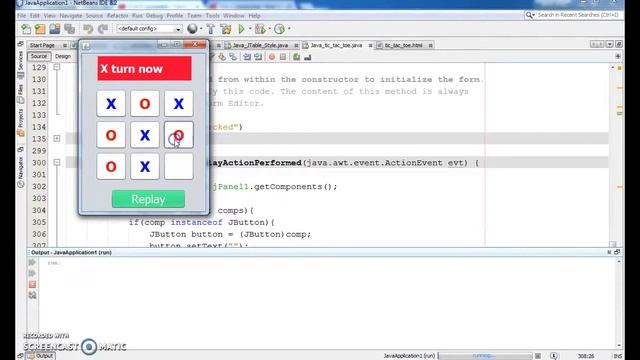Open the Run Project dropdown arrow
This screenshot has width=640, height=360.
(x=250, y=29)
